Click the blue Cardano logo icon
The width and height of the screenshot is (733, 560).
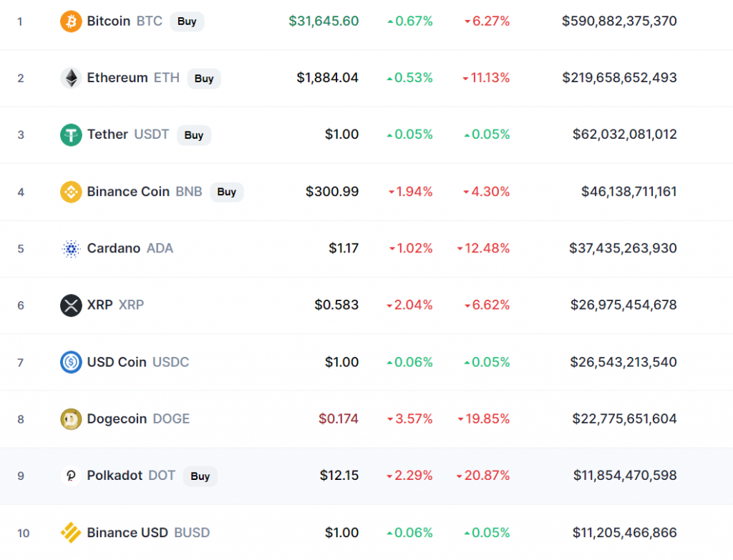coord(71,248)
